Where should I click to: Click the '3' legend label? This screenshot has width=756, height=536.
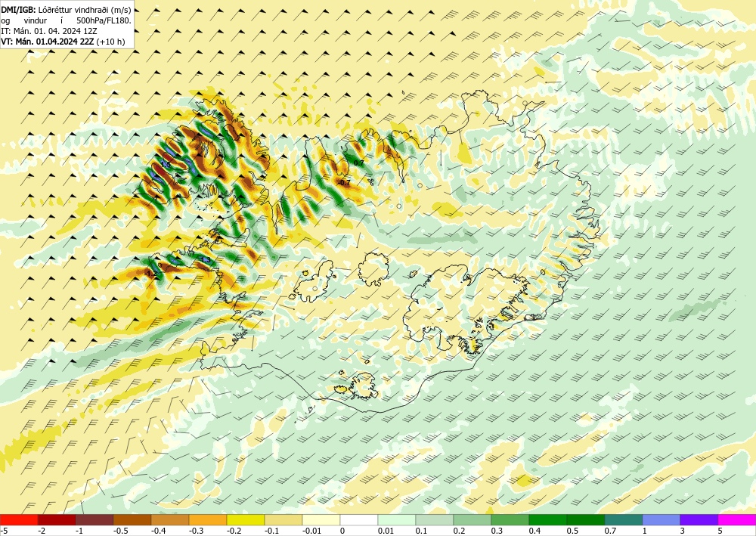683,531
